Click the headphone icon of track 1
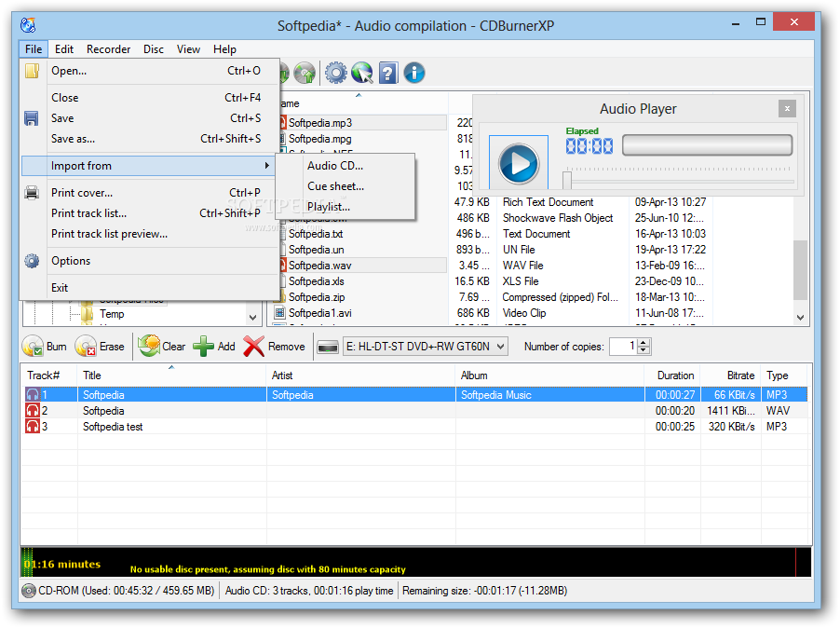Image resolution: width=840 pixels, height=628 pixels. click(33, 395)
